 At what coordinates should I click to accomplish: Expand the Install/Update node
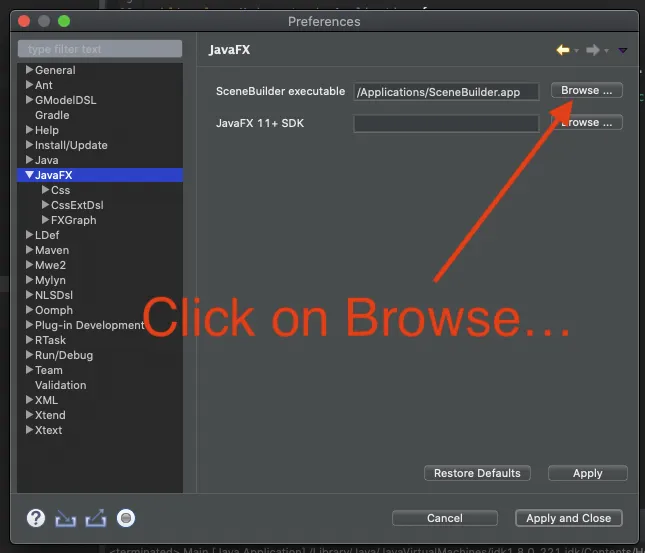(x=29, y=145)
